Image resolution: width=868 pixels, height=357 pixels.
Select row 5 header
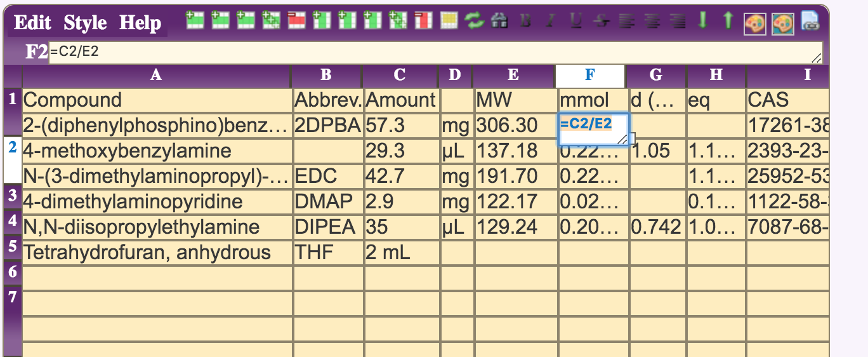(12, 246)
